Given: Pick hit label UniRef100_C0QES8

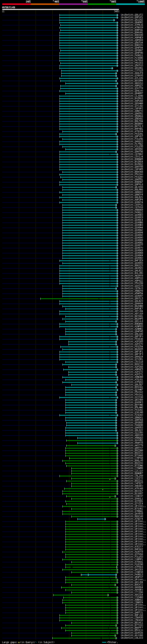Looking at the screenshot, I should [x=132, y=572].
